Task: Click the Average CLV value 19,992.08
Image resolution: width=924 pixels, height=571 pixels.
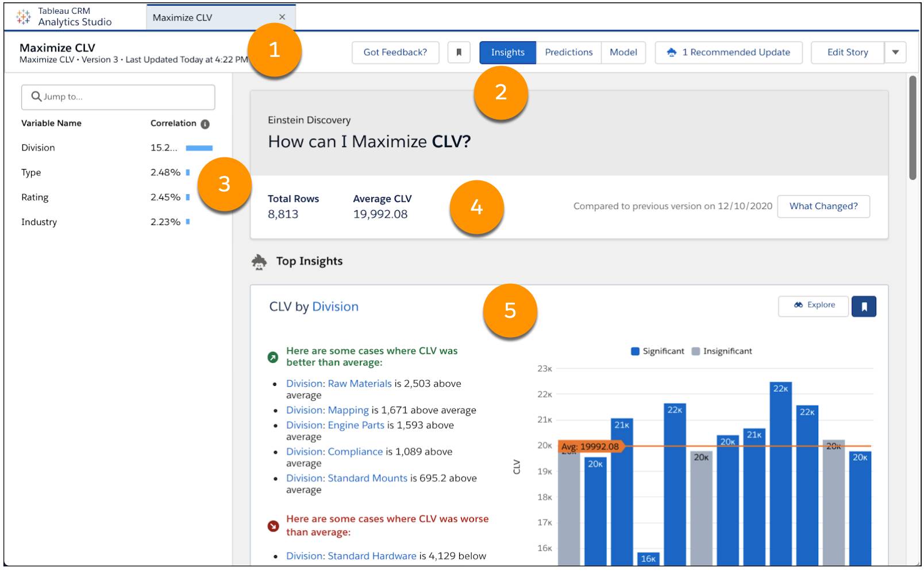Action: click(380, 214)
